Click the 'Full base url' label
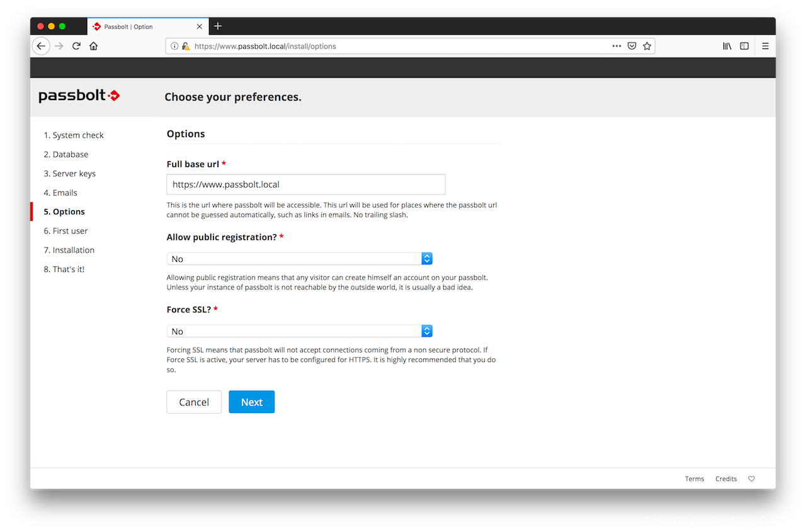Viewport: 806px width, 532px height. (193, 164)
